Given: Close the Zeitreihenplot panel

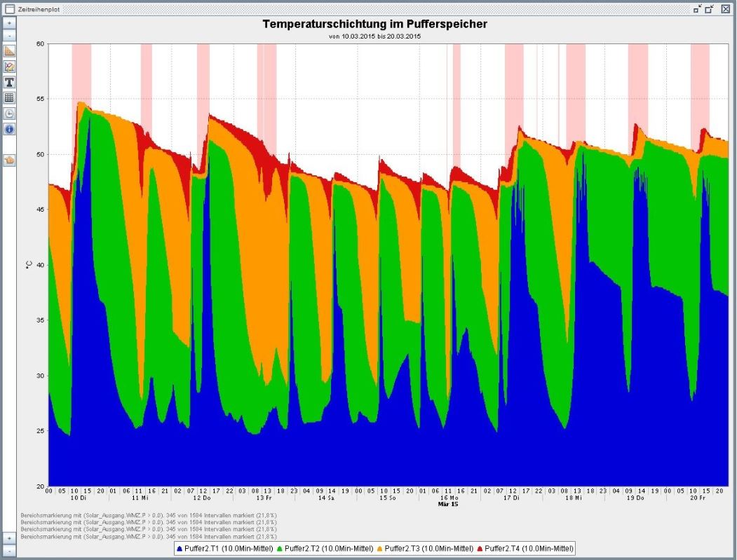Looking at the screenshot, I should coord(725,9).
